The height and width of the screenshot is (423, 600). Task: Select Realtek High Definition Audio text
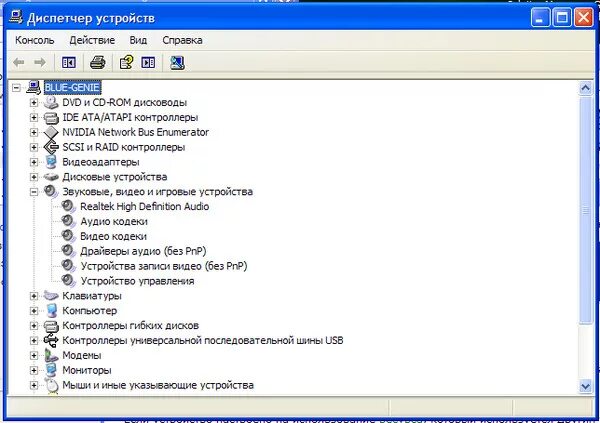coord(145,207)
